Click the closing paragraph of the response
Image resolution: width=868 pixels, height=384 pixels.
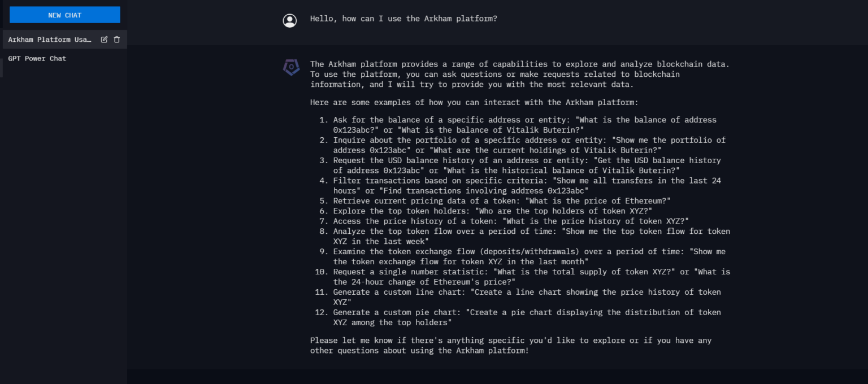[509, 345]
